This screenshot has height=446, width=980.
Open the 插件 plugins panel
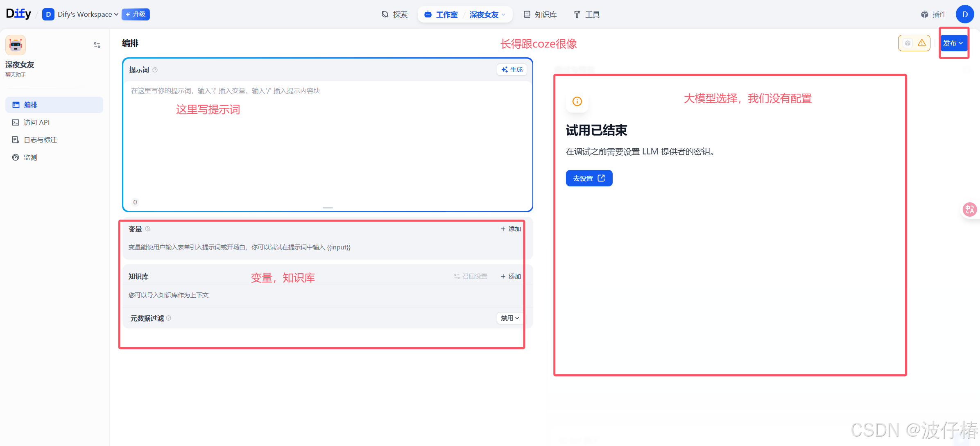click(x=933, y=14)
